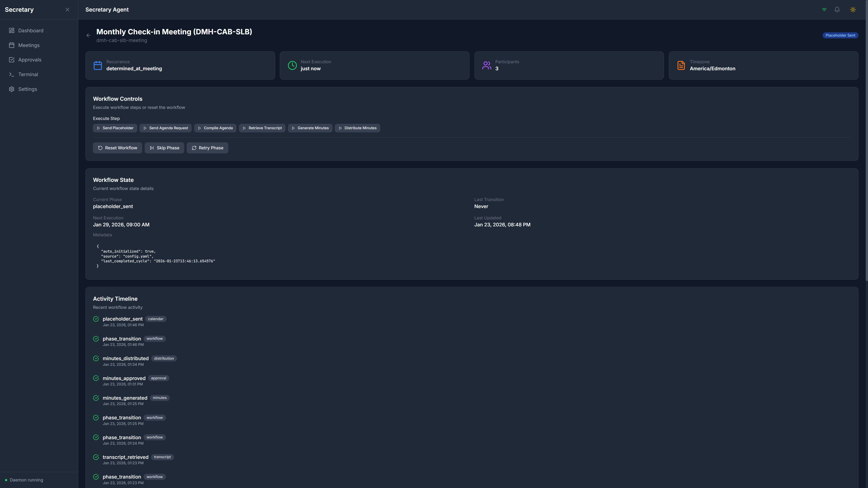This screenshot has width=868, height=488.
Task: Execute the Distribute Minutes step
Action: pos(357,128)
